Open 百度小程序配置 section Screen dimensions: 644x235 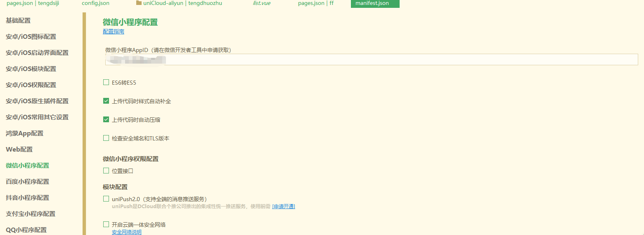click(x=28, y=182)
